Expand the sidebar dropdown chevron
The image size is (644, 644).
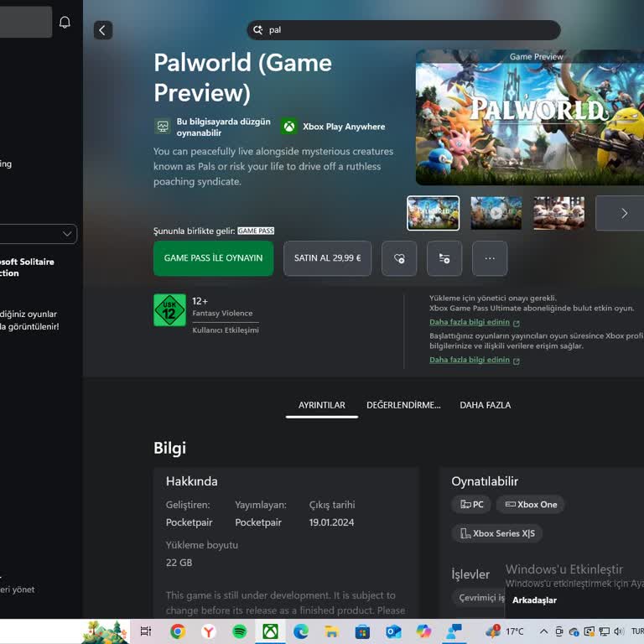coord(67,234)
